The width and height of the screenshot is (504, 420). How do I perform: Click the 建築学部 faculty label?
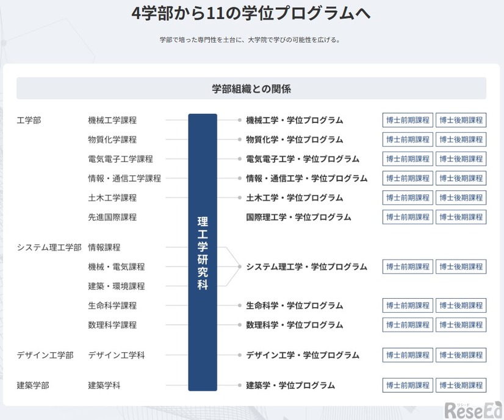[33, 385]
